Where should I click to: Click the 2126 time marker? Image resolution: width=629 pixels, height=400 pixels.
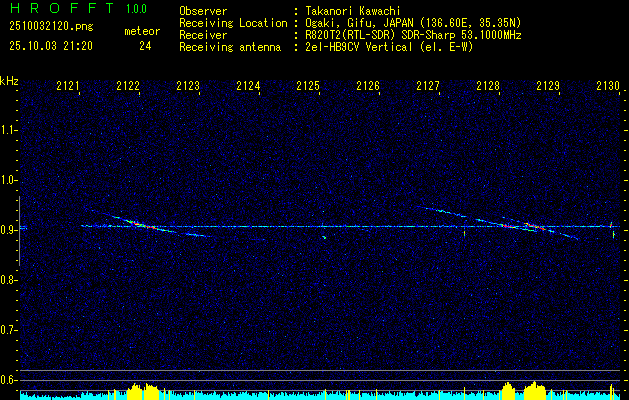coord(368,86)
